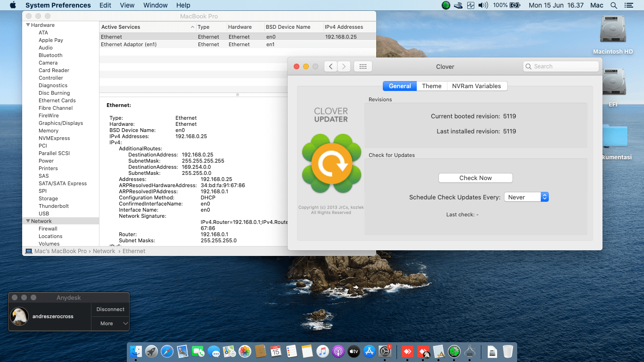Open Finder from the Dock

(136, 351)
